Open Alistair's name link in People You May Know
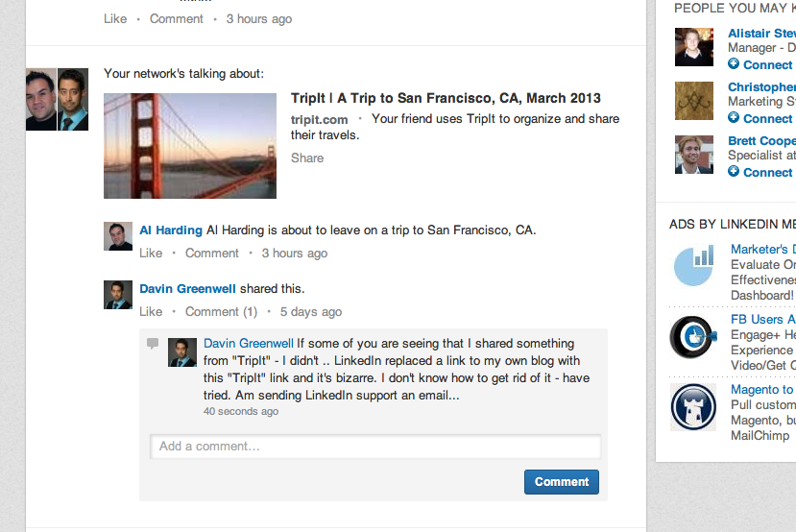The height and width of the screenshot is (532, 796). click(x=761, y=33)
